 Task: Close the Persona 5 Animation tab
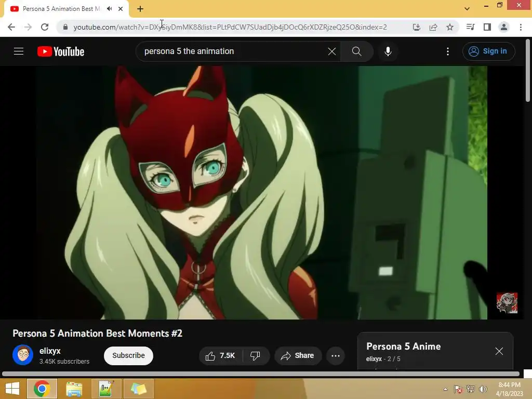point(121,9)
